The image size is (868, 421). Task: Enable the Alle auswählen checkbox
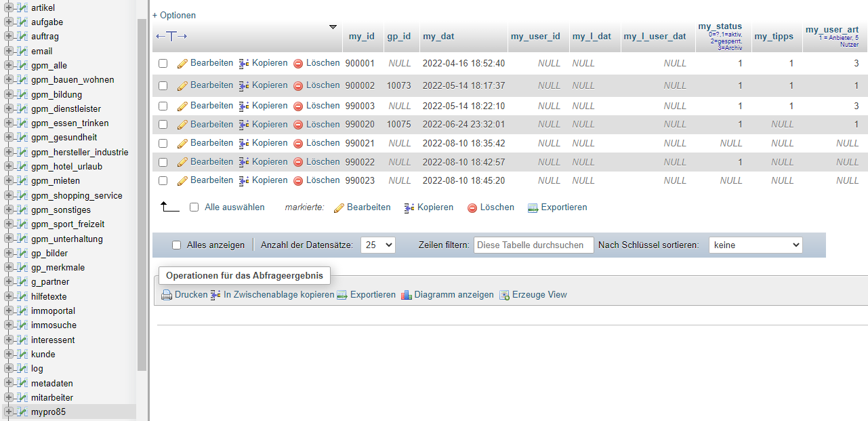click(x=194, y=207)
